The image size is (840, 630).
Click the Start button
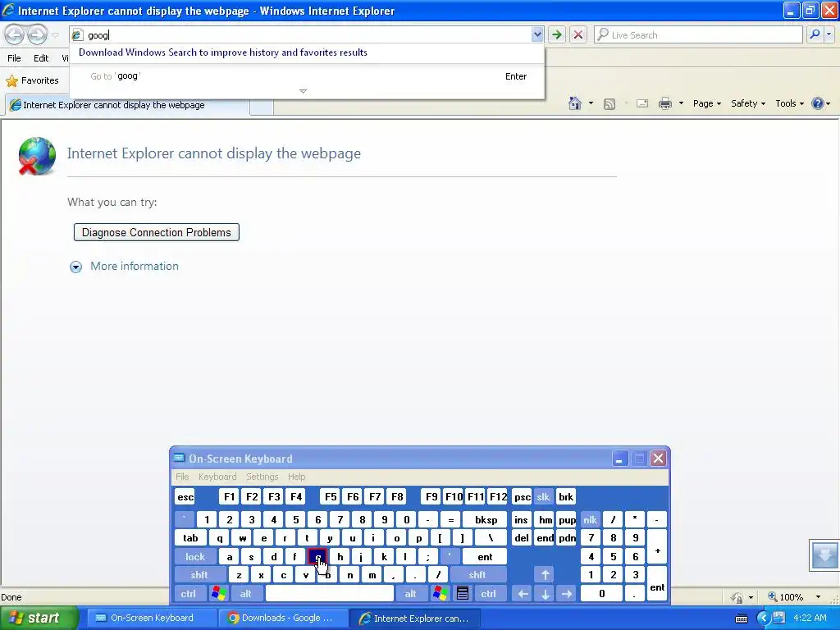39,618
